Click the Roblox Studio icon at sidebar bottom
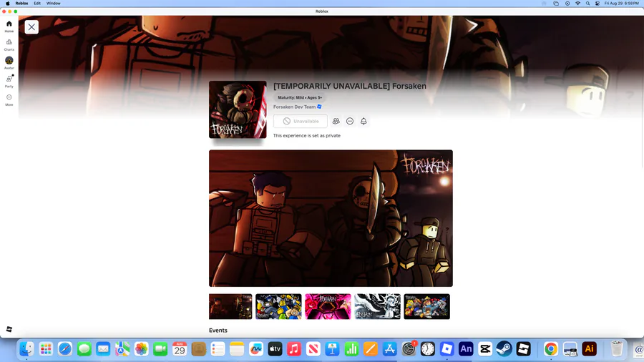The width and height of the screenshot is (644, 362). pyautogui.click(x=9, y=329)
